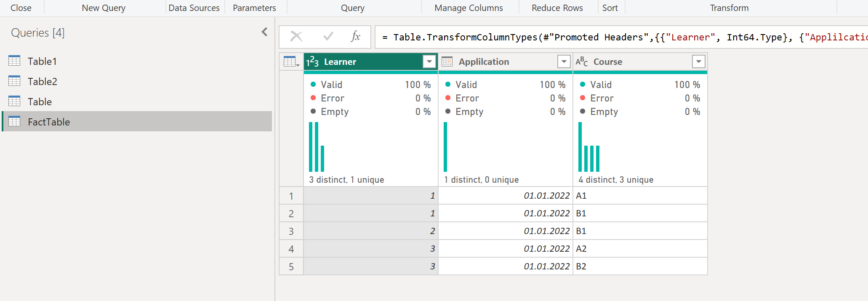The image size is (868, 301).
Task: Click '3 distinct, 1 unique' text
Action: 346,180
